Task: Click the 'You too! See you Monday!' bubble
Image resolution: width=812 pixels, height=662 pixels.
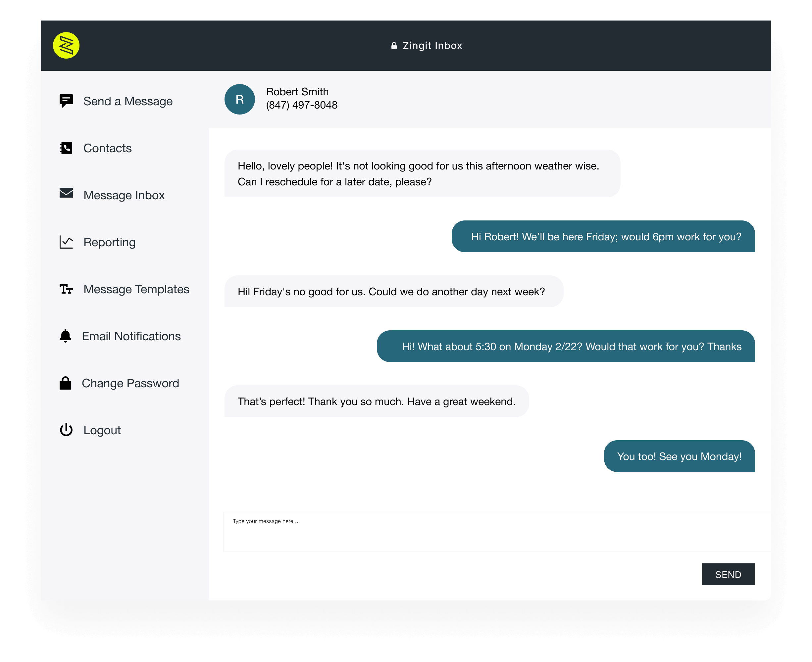Action: [x=679, y=456]
